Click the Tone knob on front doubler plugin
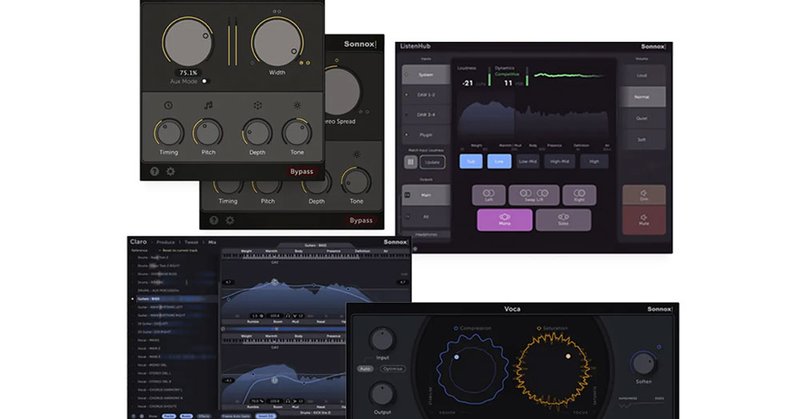This screenshot has width=800, height=419. pos(297,133)
